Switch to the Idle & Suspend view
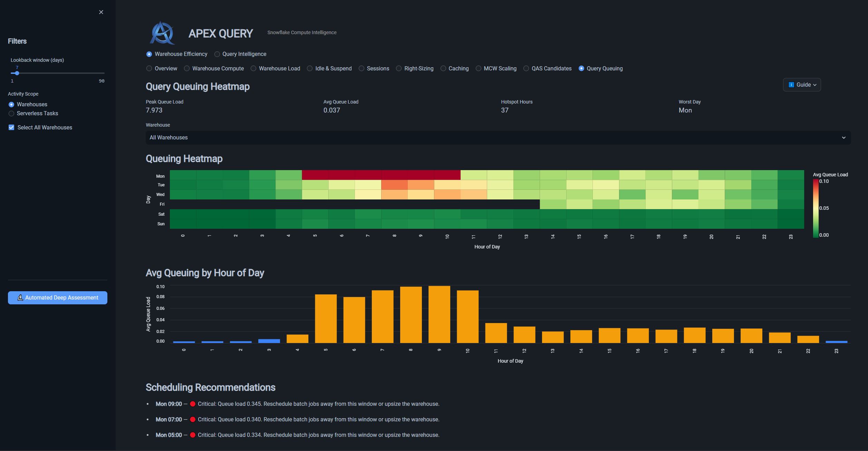This screenshot has width=868, height=451. [329, 69]
